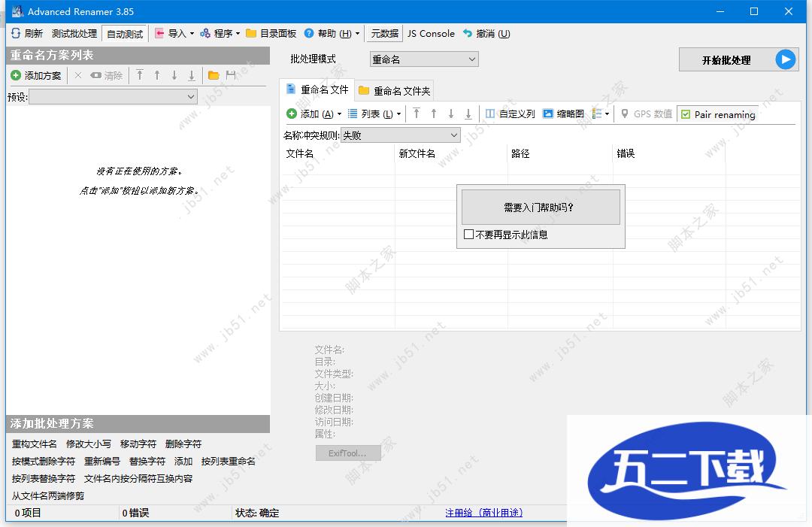Open the 导入 import menu
Viewport: 812px width, 527px height.
tap(174, 34)
